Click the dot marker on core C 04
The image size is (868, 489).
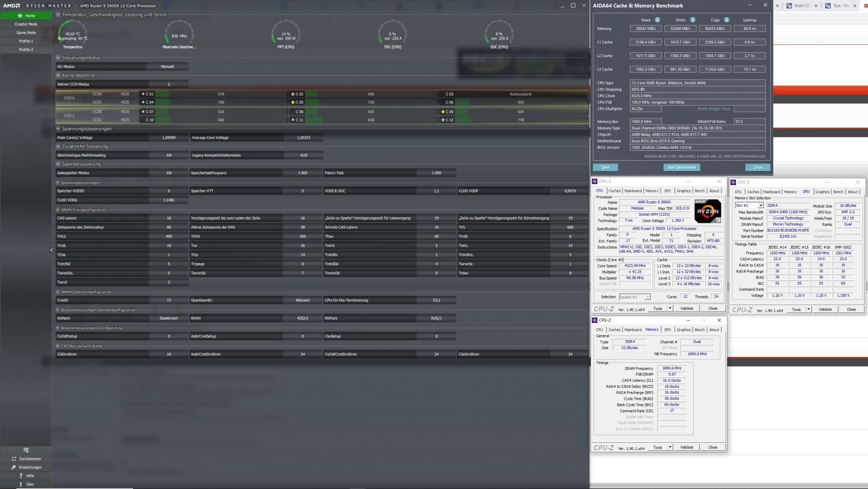click(143, 102)
